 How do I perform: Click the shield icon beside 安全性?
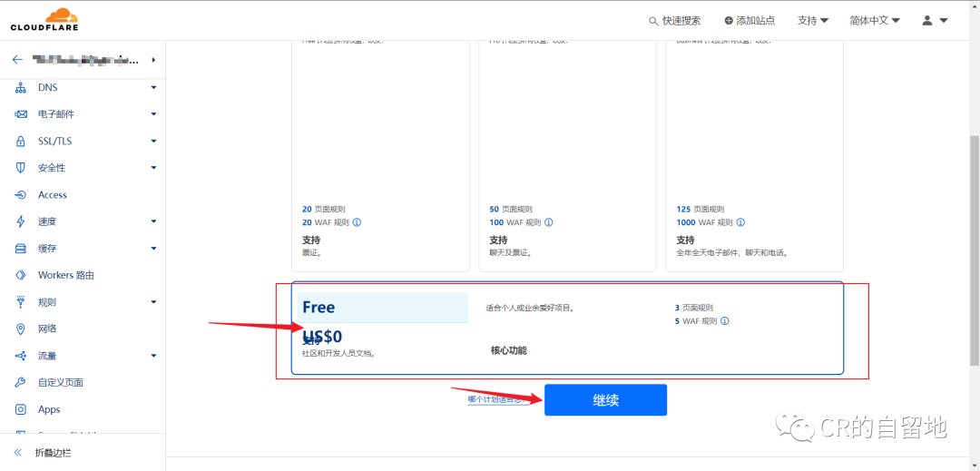[21, 168]
